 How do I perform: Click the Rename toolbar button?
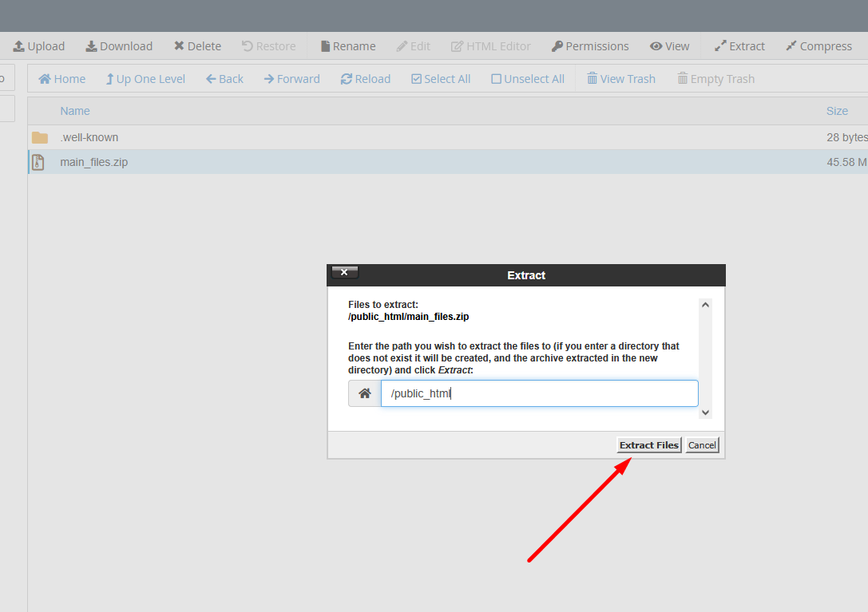(347, 46)
